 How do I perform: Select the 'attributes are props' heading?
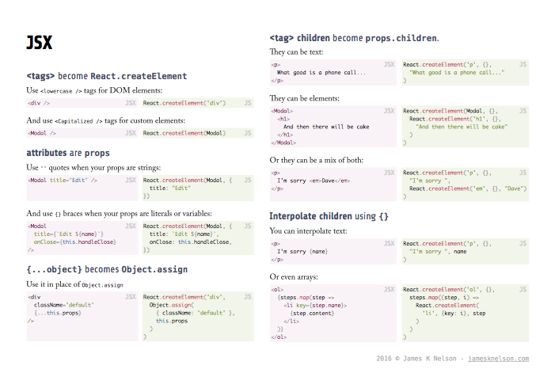point(68,153)
